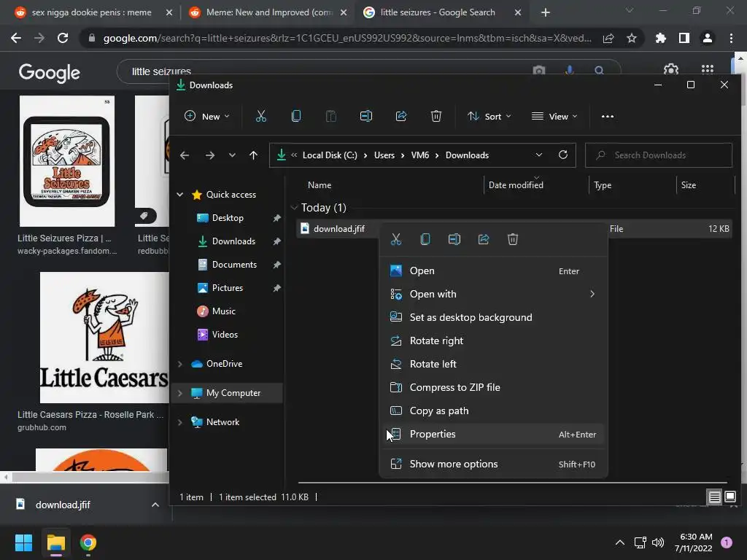This screenshot has height=560, width=747.
Task: Select Videos in navigation pane
Action: 225,334
